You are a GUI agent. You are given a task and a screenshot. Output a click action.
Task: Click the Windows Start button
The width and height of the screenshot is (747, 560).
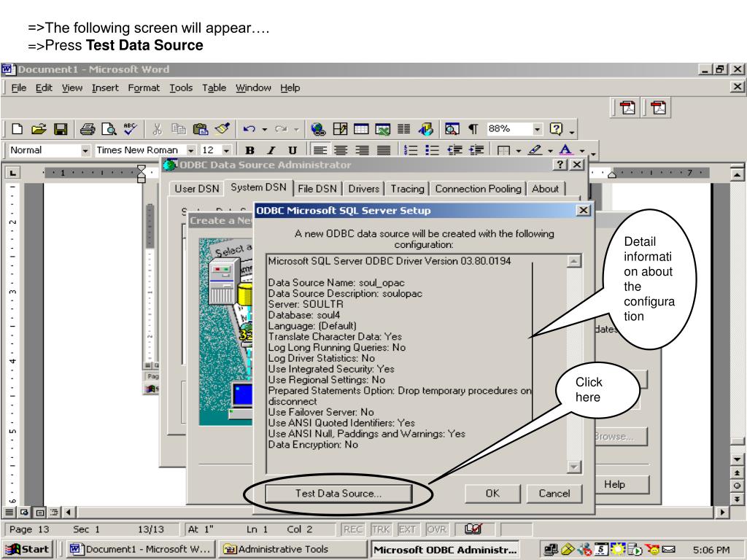pyautogui.click(x=28, y=550)
